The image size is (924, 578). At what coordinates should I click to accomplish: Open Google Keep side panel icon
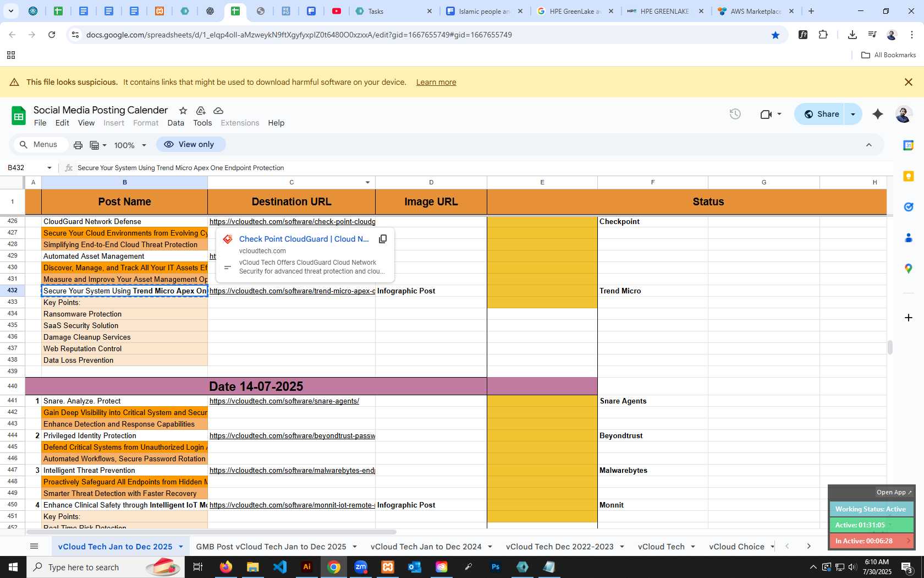pos(909,176)
